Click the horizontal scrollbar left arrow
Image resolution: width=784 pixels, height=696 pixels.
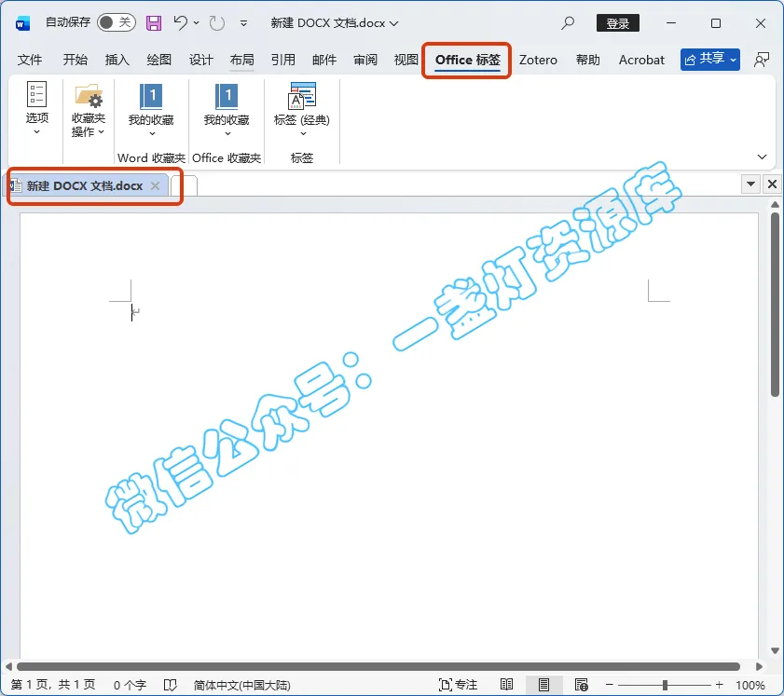click(8, 666)
